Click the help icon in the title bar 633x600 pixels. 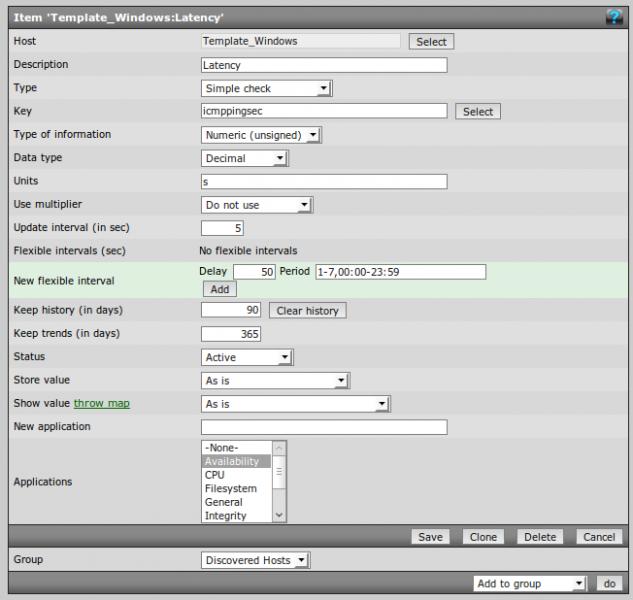click(614, 17)
